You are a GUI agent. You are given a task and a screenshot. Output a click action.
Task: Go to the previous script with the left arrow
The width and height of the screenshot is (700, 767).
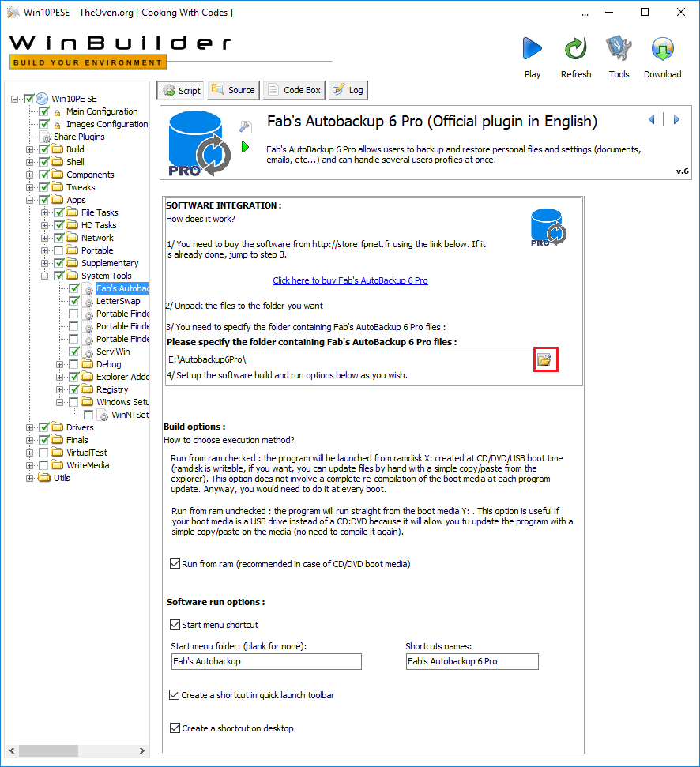(x=652, y=119)
